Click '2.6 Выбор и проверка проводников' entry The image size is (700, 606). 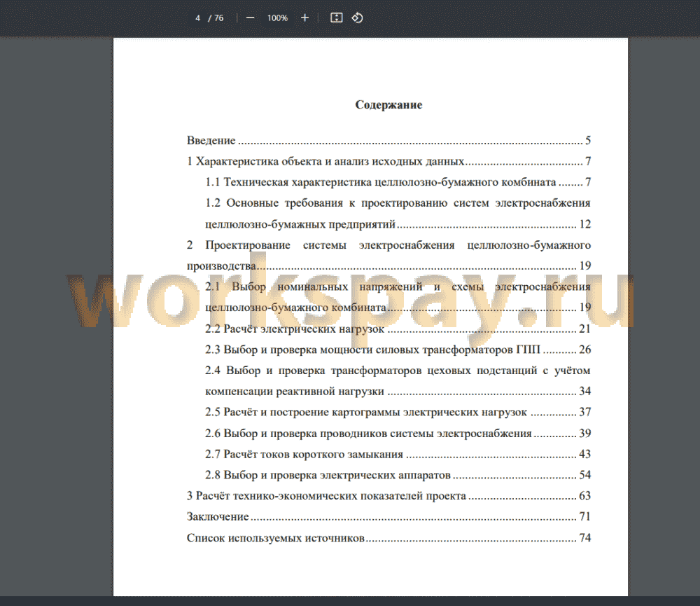click(398, 433)
